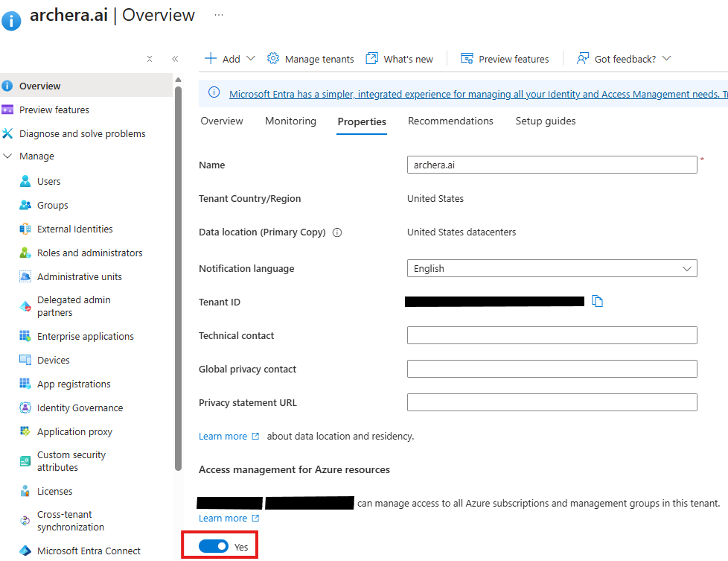Viewport: 728px width, 561px height.
Task: Switch to the Recommendations tab
Action: pos(450,121)
